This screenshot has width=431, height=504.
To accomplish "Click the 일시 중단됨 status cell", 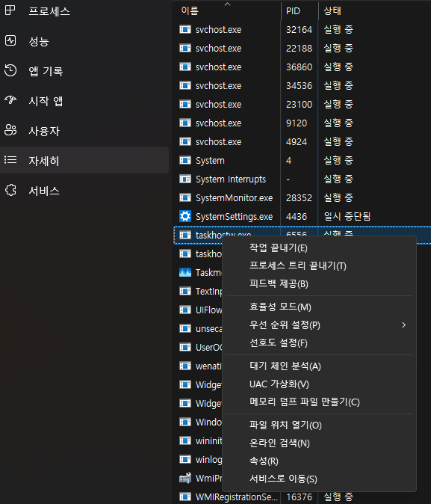I will (347, 216).
